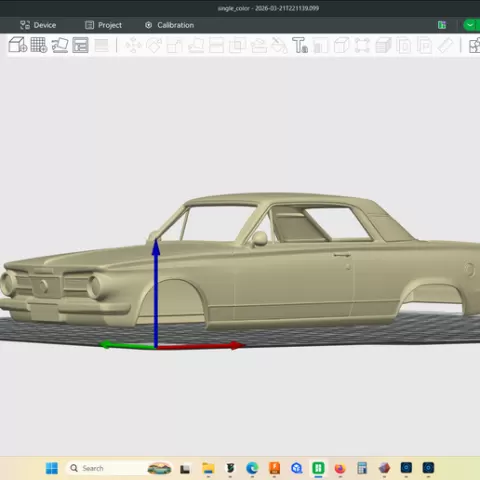Activate the Cut tool

[216, 45]
